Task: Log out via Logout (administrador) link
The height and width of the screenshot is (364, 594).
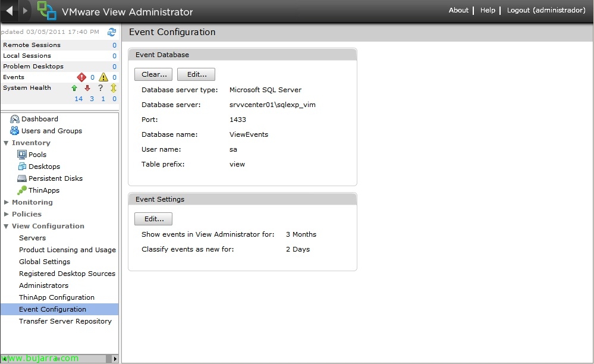Action: point(546,10)
